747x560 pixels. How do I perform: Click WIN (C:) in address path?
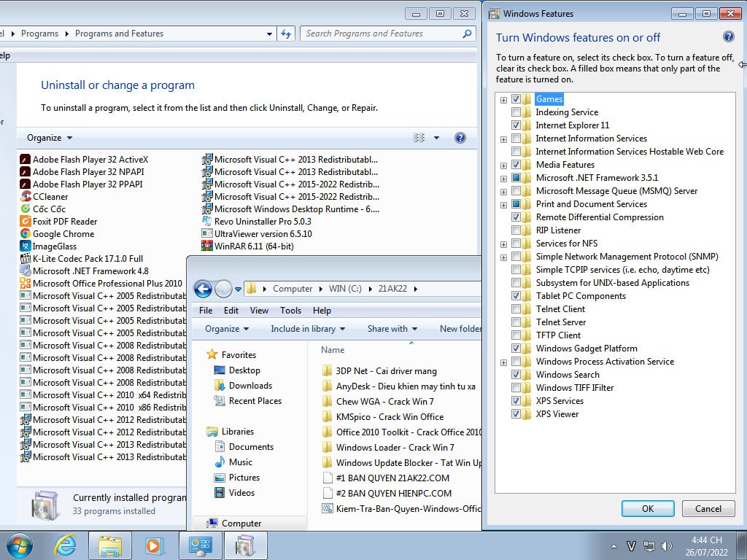click(345, 289)
